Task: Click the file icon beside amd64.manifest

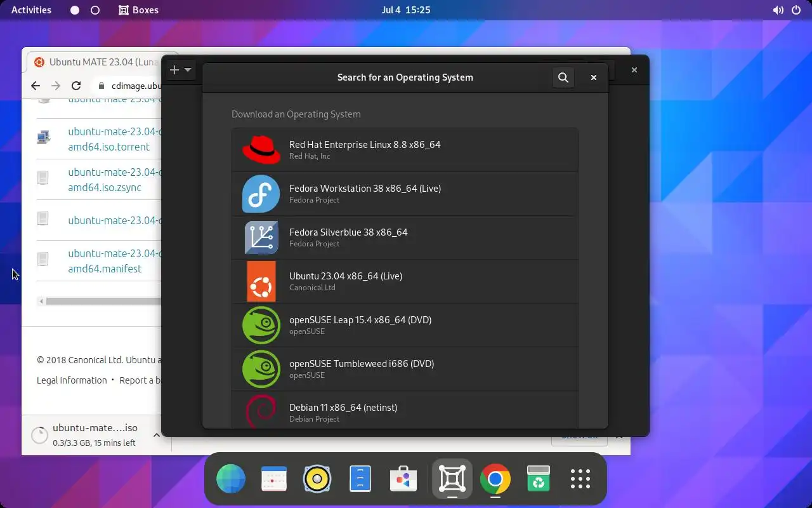Action: pyautogui.click(x=43, y=258)
